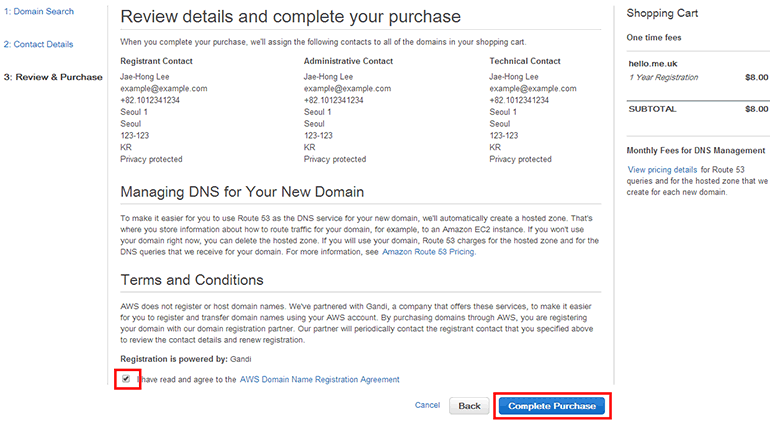Return to step 1: Domain Search

(x=38, y=11)
